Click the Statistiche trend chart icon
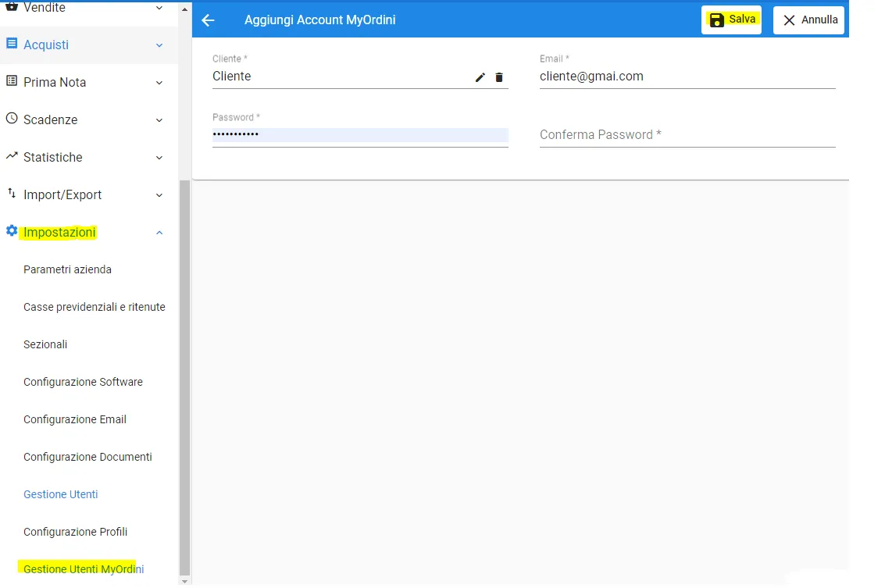Viewport: 885px width, 588px height. click(11, 155)
